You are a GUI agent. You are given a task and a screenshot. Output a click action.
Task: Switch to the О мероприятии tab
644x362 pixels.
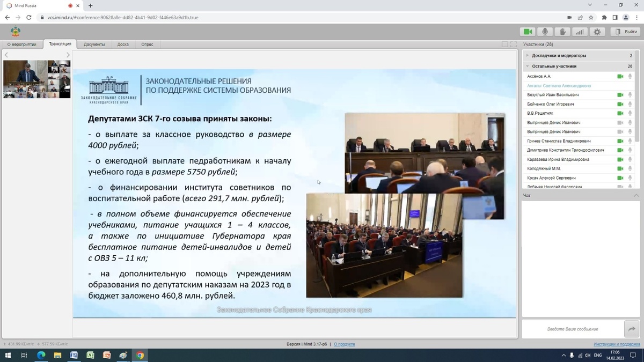click(x=22, y=45)
